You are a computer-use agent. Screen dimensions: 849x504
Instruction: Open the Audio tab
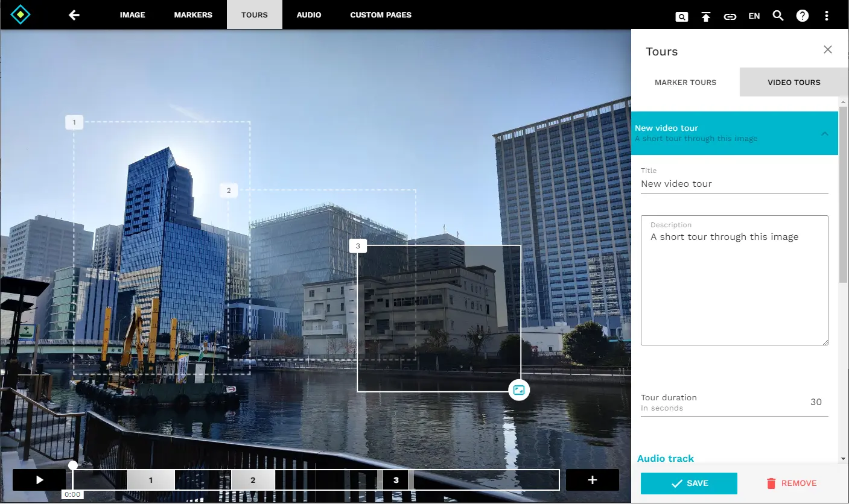tap(308, 15)
